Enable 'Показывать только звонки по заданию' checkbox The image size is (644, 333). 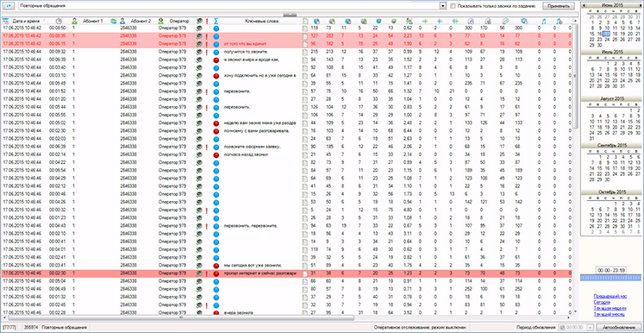click(453, 6)
